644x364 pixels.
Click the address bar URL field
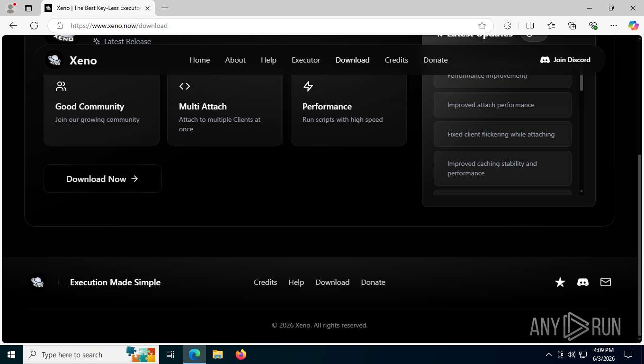click(x=270, y=26)
